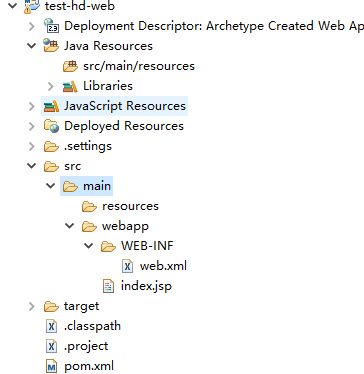Click the webapp folder icon
364x374 pixels.
click(89, 226)
